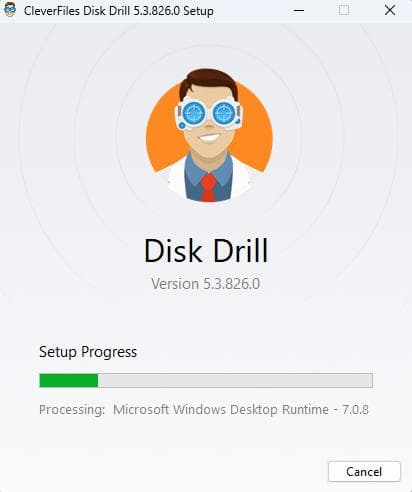This screenshot has width=412, height=492.
Task: Click the Processing status label
Action: (72, 410)
